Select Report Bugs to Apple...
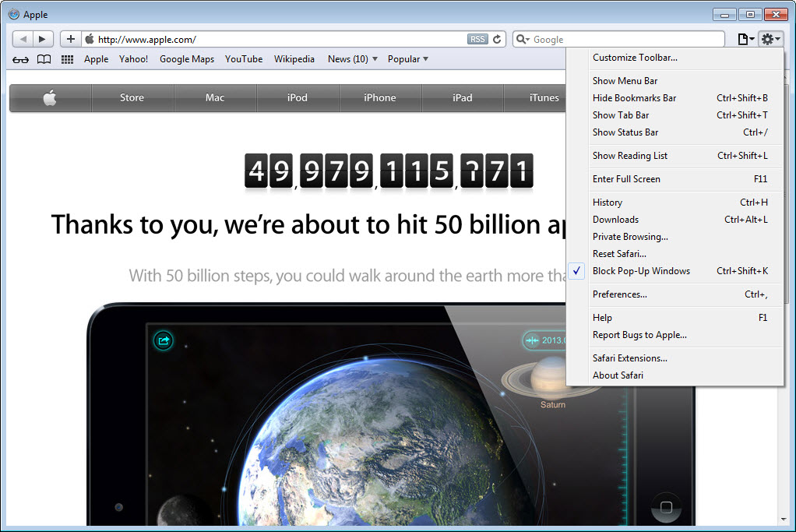The height and width of the screenshot is (532, 796). pos(674,335)
